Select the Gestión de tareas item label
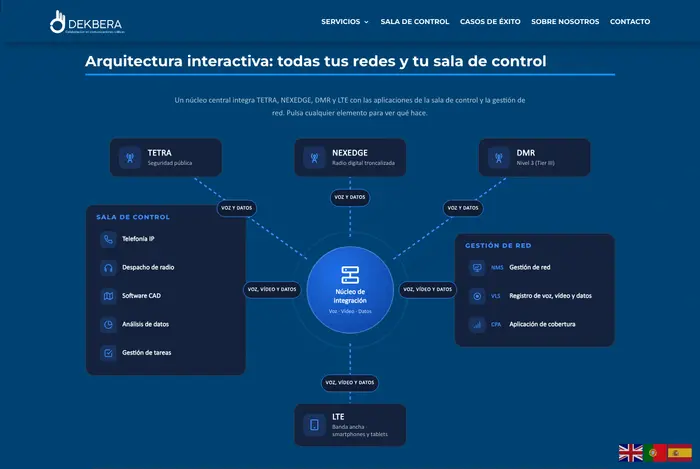This screenshot has height=469, width=700. point(146,353)
